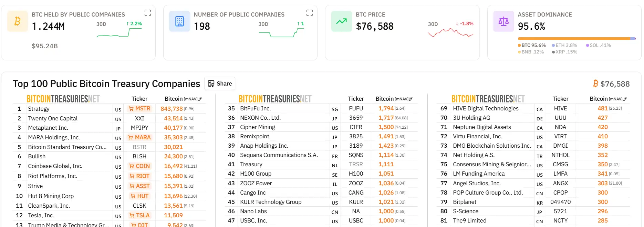Select the Bullish company name

coord(37,156)
